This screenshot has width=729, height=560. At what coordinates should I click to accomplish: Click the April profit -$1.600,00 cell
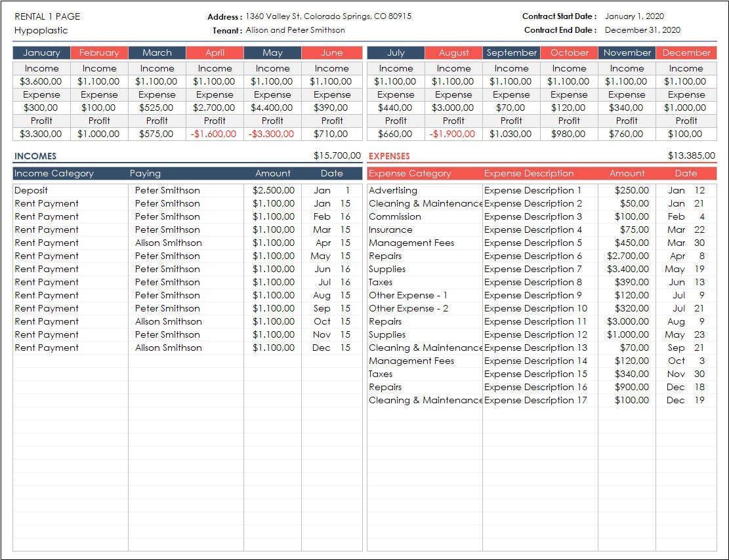[x=214, y=134]
